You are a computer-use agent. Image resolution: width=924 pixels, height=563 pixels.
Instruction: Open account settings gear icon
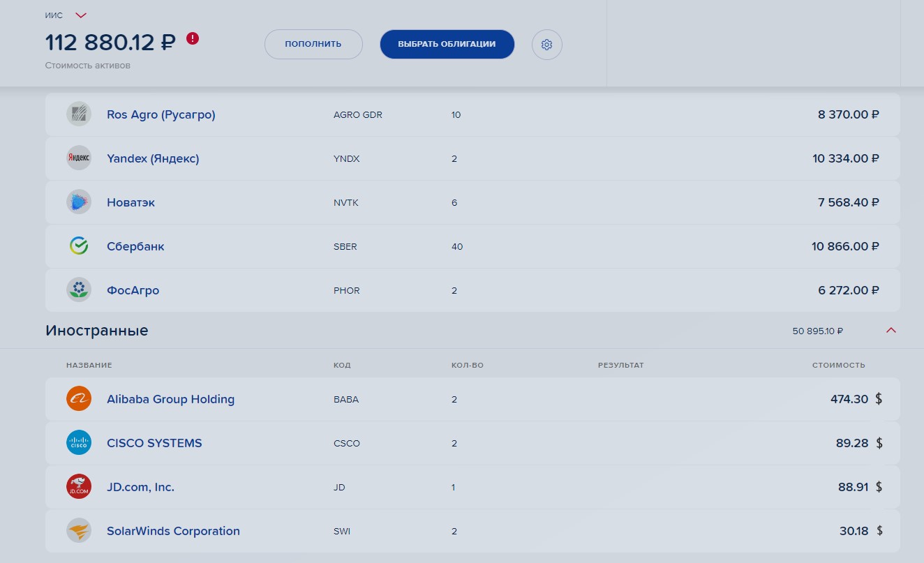click(x=547, y=45)
